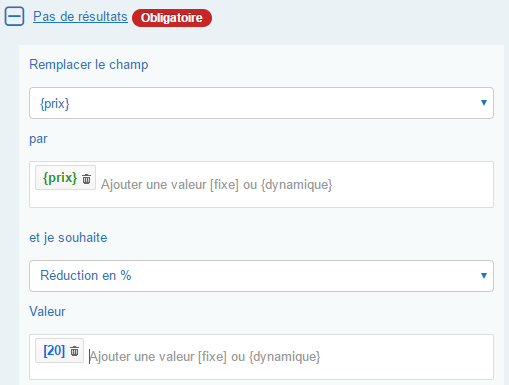The image size is (509, 385).
Task: Click the arrow of Réduction en % combo
Action: 484,276
